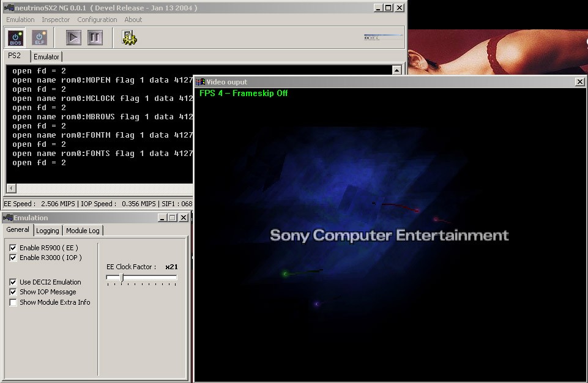This screenshot has height=383, width=588.
Task: Click the log horizontal scroll left arrow
Action: (11, 188)
